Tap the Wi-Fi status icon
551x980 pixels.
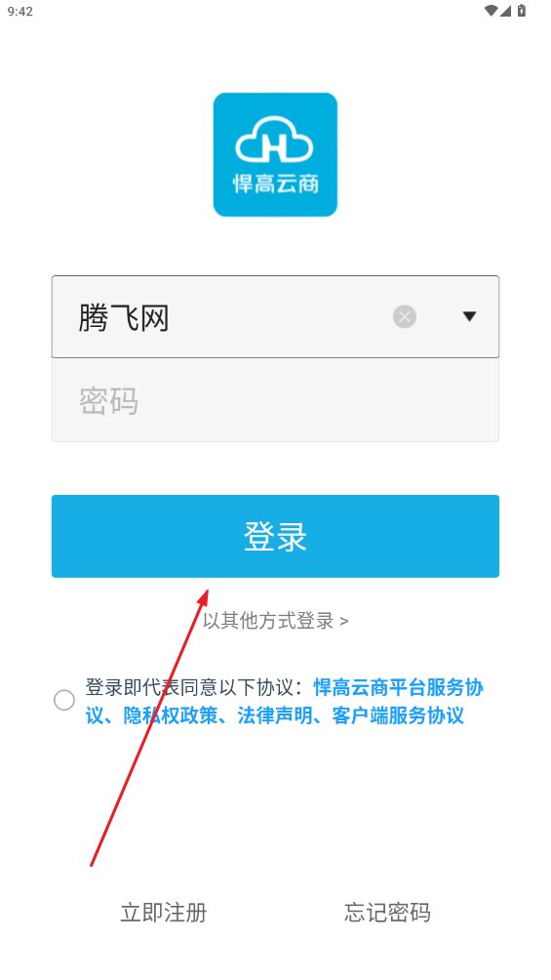(492, 11)
